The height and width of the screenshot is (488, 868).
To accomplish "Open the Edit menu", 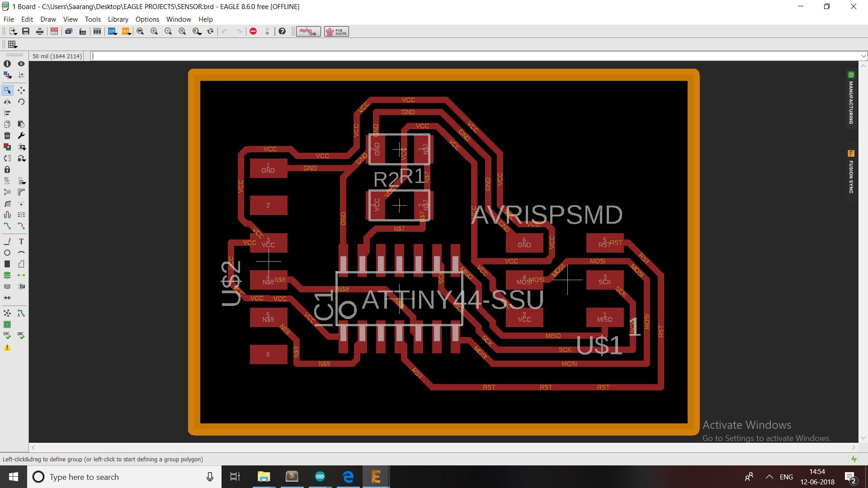I will point(27,19).
